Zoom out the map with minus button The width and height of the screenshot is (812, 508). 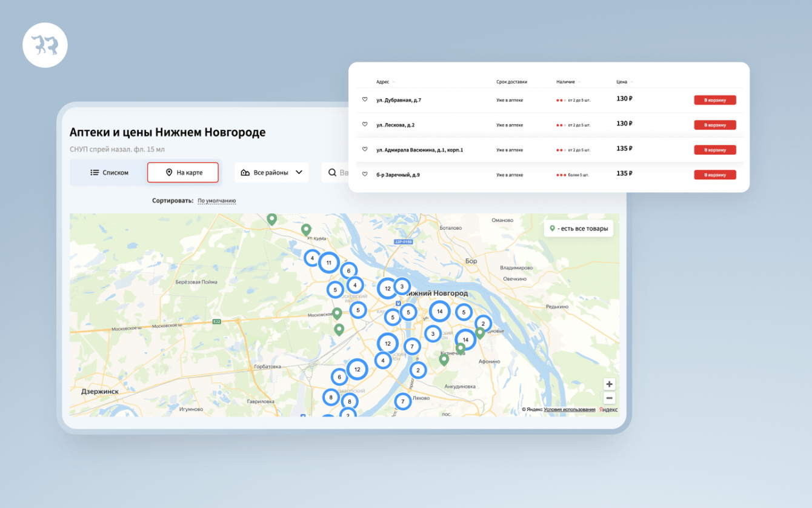[610, 398]
